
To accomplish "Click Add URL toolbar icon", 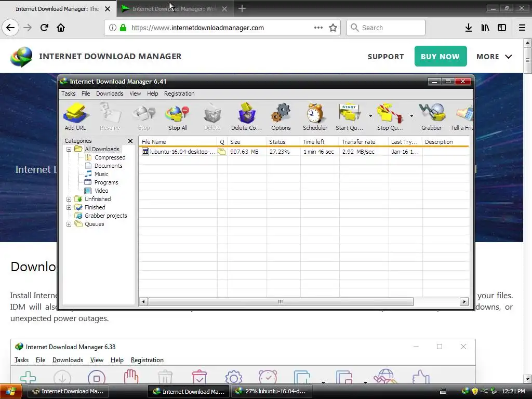I will click(x=75, y=117).
